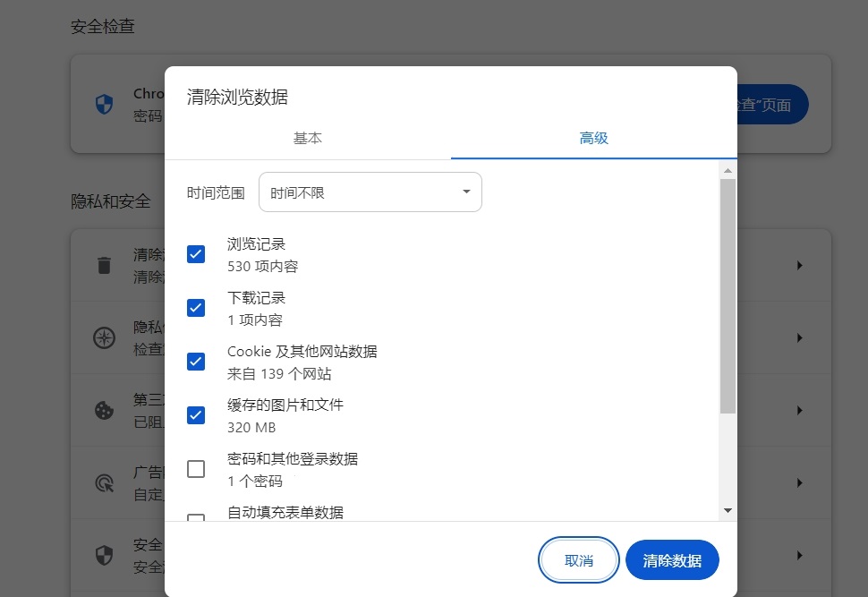868x597 pixels.
Task: Select the compass icon beside 隐私 settings
Action: (x=105, y=337)
